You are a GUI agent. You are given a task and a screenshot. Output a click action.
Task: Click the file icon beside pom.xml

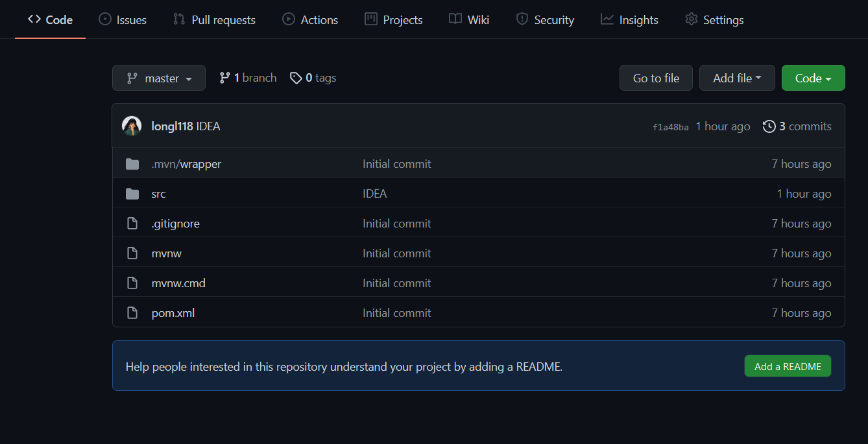[132, 313]
